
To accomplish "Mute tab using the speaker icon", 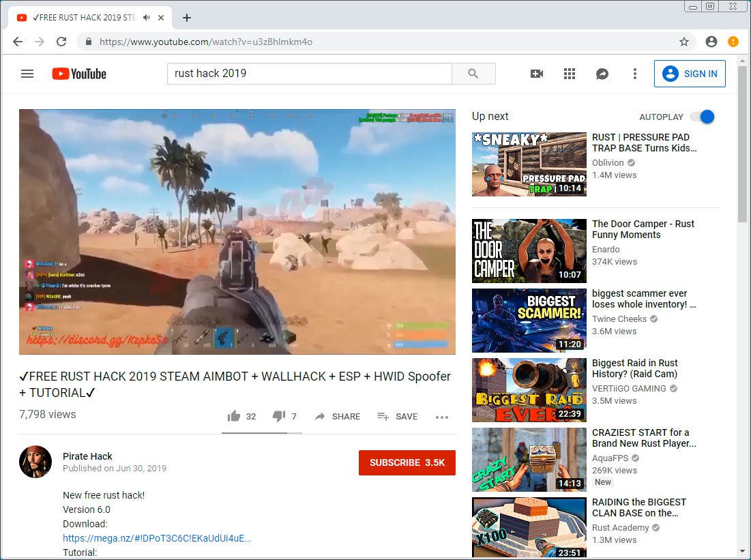I will [147, 17].
